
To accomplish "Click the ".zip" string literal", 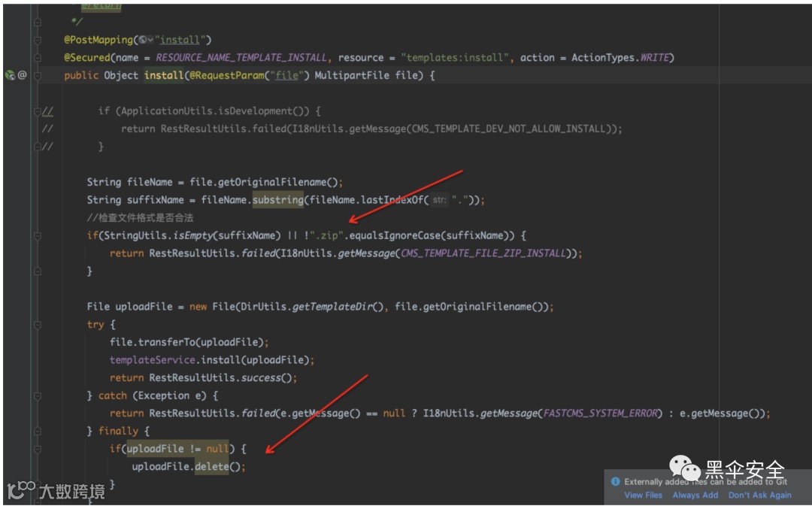I will tap(327, 235).
